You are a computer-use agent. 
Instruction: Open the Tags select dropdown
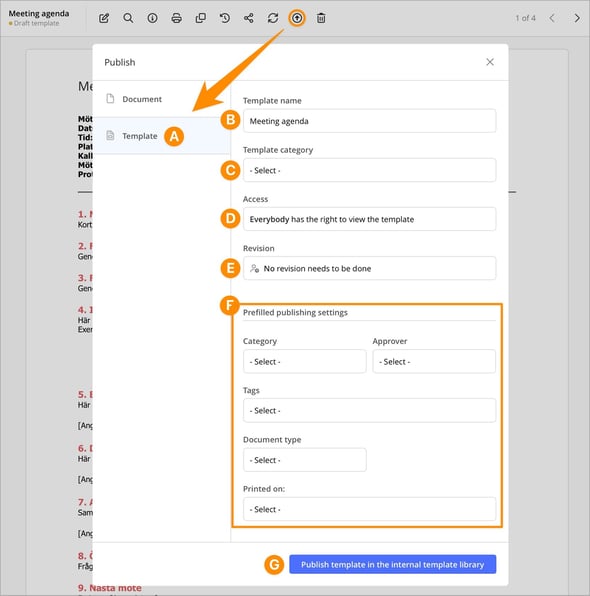[370, 411]
